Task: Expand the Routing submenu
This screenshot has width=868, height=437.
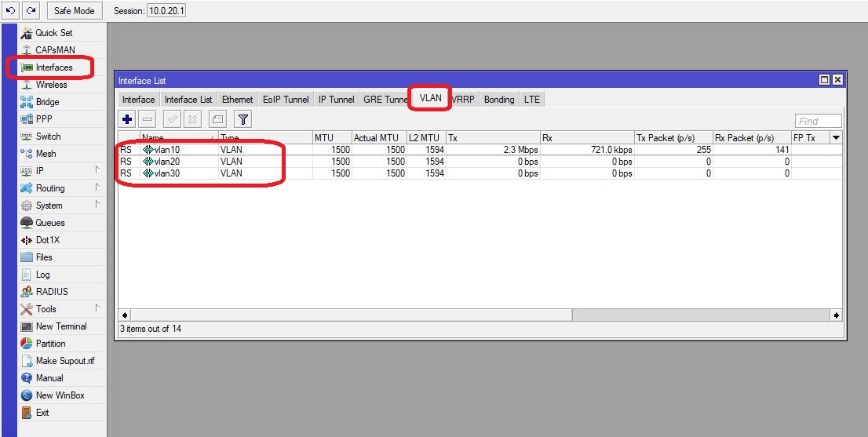Action: point(97,188)
